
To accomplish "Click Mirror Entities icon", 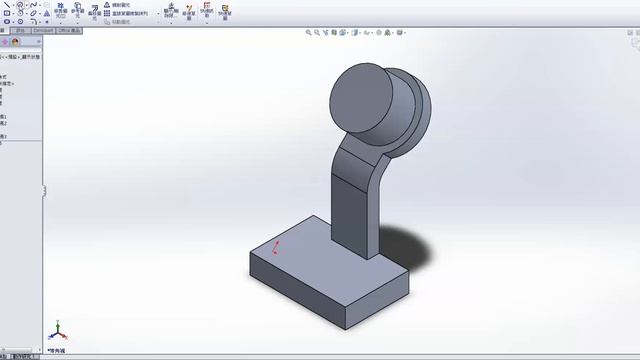I will coord(107,5).
